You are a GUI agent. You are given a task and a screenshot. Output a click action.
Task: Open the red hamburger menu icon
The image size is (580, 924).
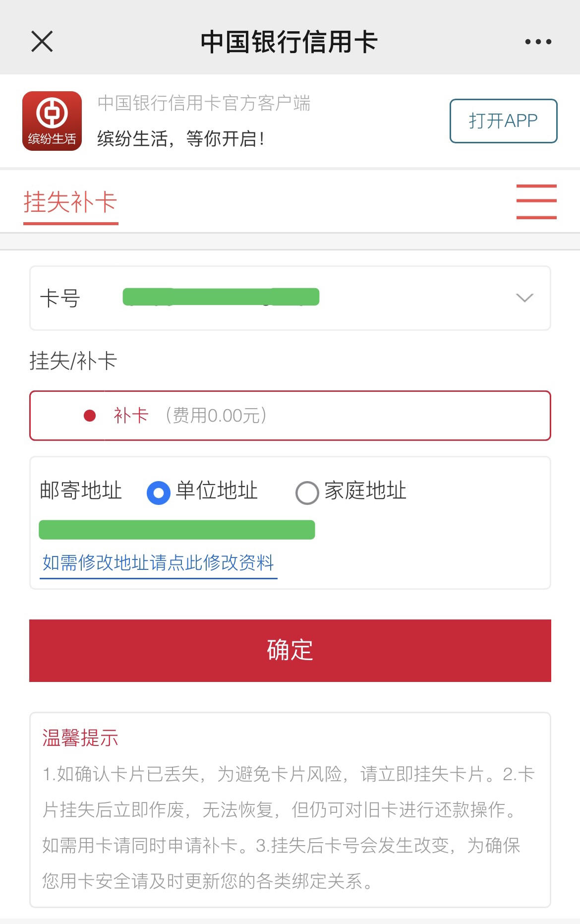[536, 201]
